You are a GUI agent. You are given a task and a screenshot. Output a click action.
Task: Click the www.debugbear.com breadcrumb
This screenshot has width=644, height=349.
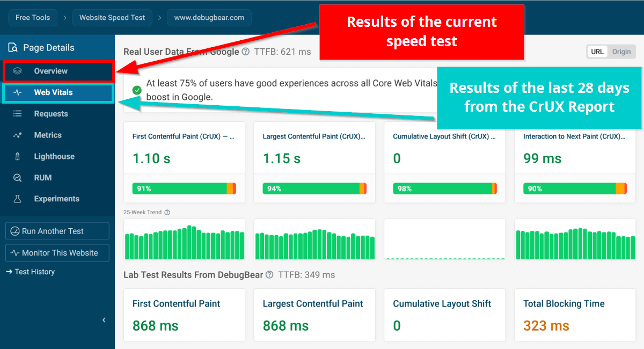(x=209, y=18)
